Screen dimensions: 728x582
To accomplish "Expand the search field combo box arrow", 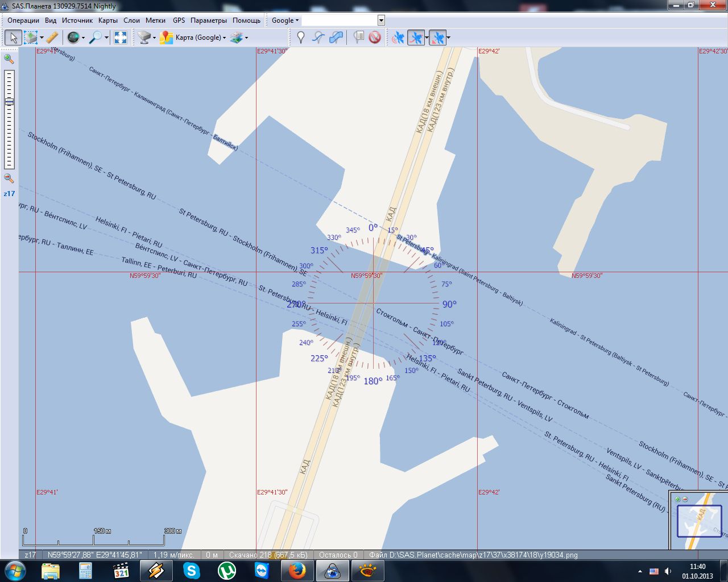I will pyautogui.click(x=381, y=20).
